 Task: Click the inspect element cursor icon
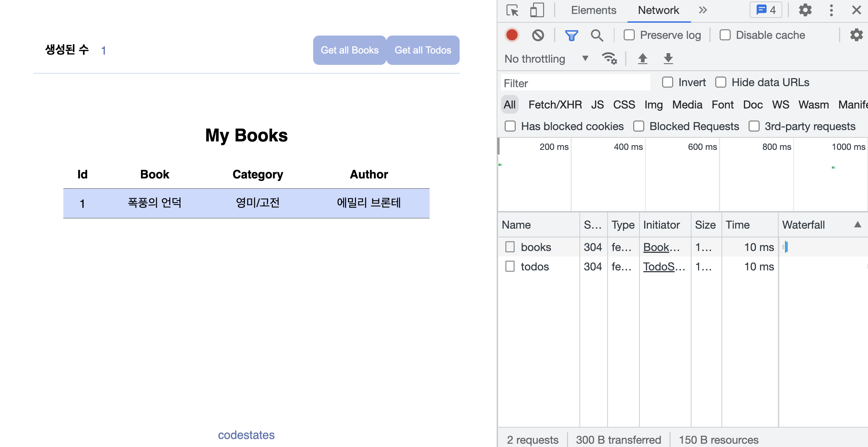[512, 10]
